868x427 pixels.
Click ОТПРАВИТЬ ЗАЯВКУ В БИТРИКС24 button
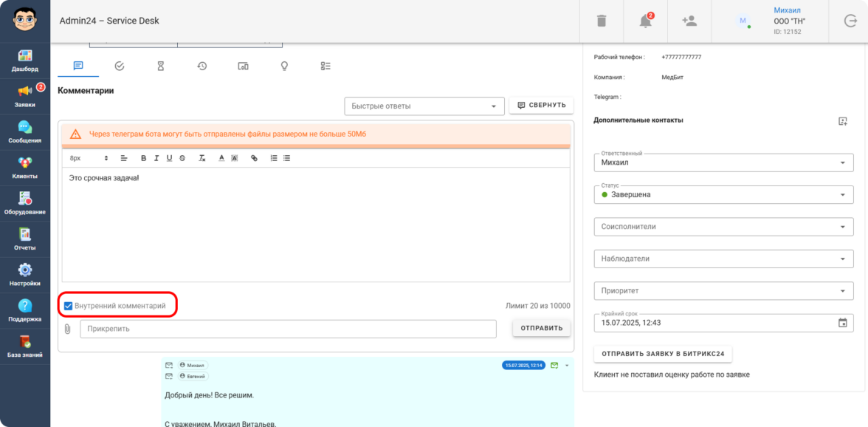pyautogui.click(x=663, y=353)
